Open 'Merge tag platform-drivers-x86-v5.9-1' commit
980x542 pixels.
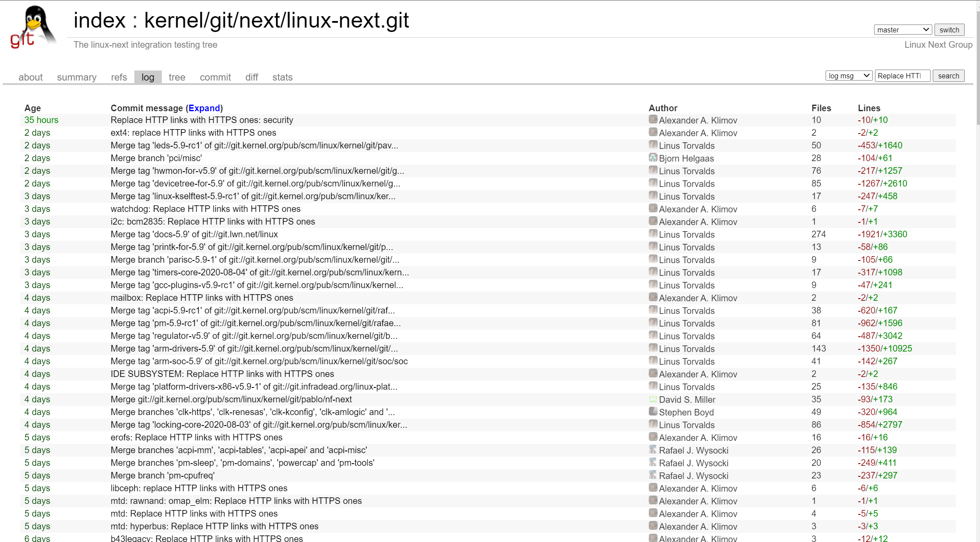(x=254, y=387)
